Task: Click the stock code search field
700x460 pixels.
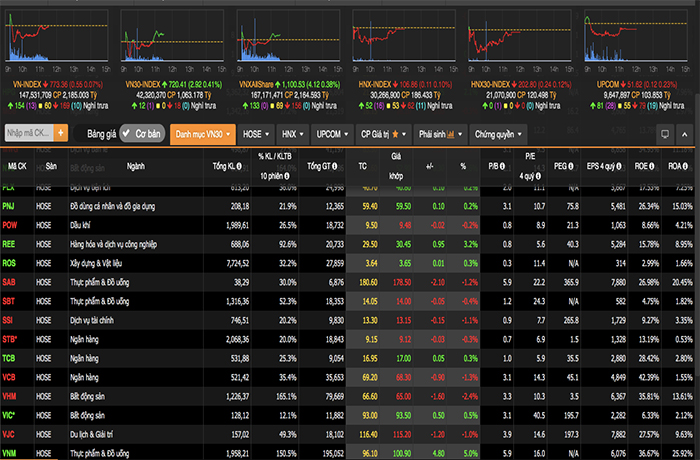Action: [x=27, y=132]
